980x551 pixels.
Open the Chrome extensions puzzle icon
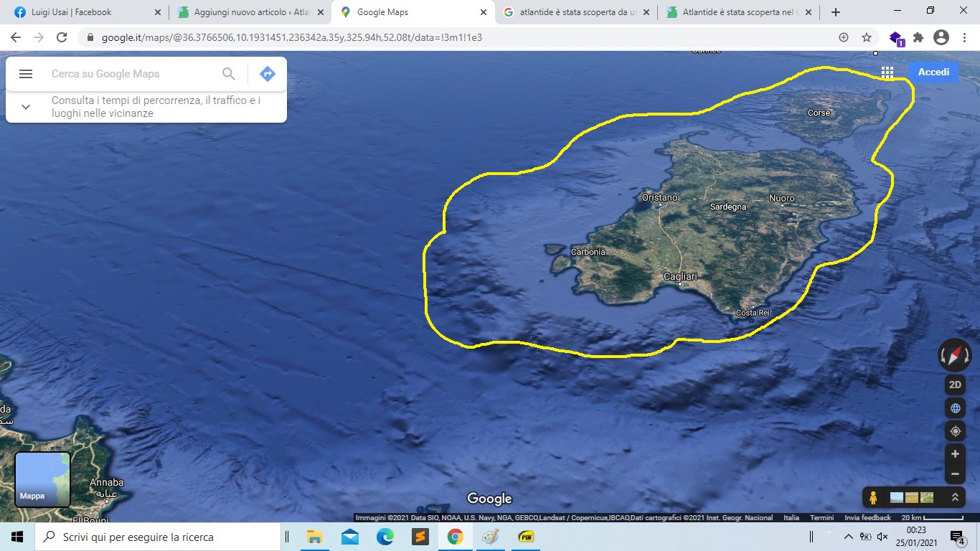pos(918,37)
